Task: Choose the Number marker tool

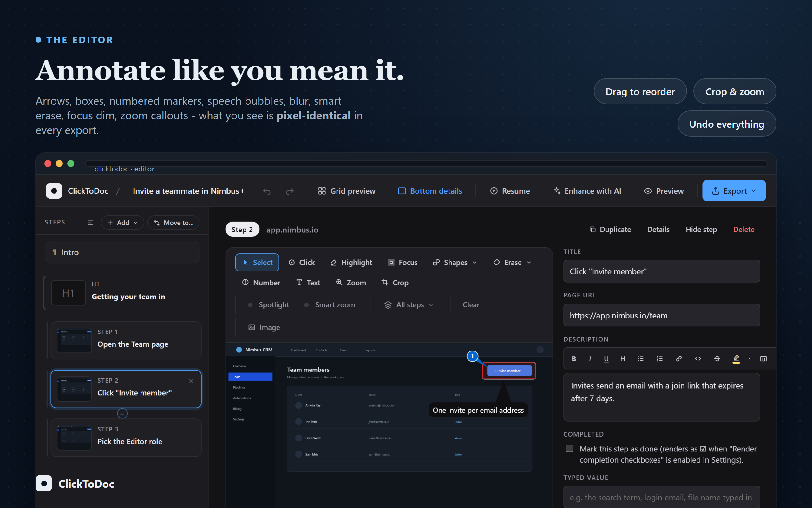Action: 261,283
